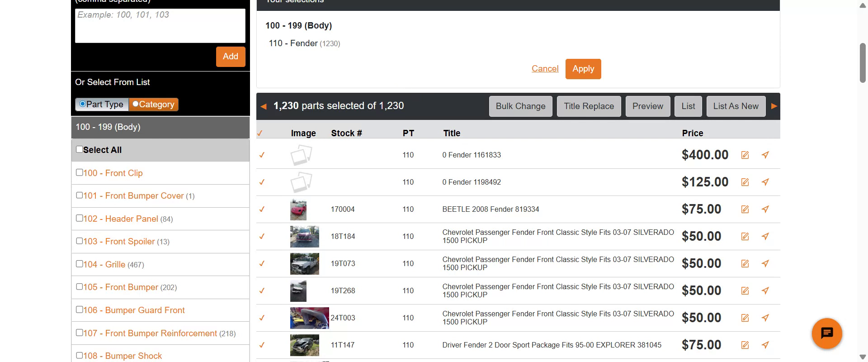Click right orange arrow in parts toolbar
Viewport: 868px width, 362px height.
coord(774,106)
